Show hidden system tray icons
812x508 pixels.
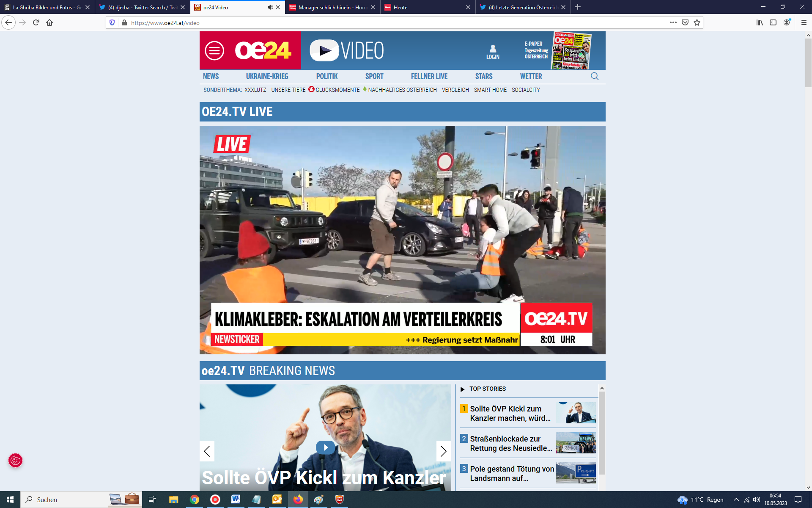(x=736, y=500)
